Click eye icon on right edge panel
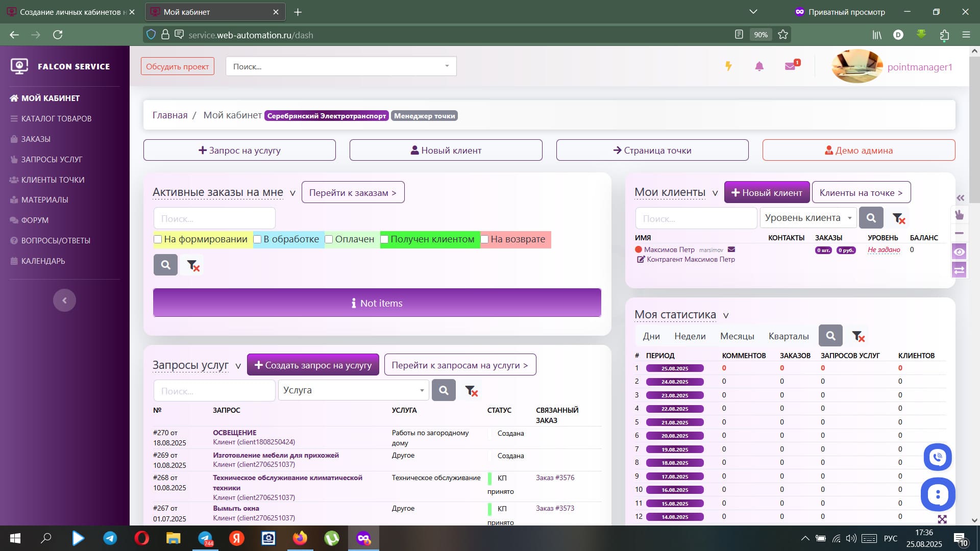 (960, 252)
